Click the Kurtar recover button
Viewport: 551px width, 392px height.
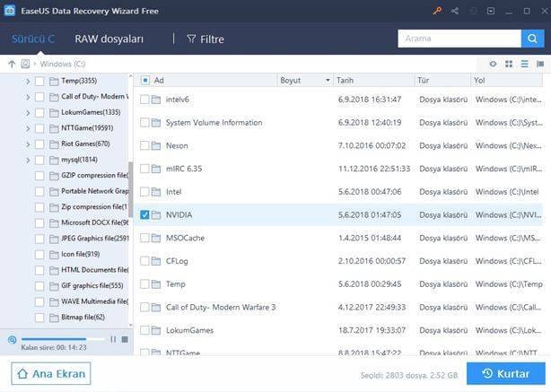[x=506, y=373]
